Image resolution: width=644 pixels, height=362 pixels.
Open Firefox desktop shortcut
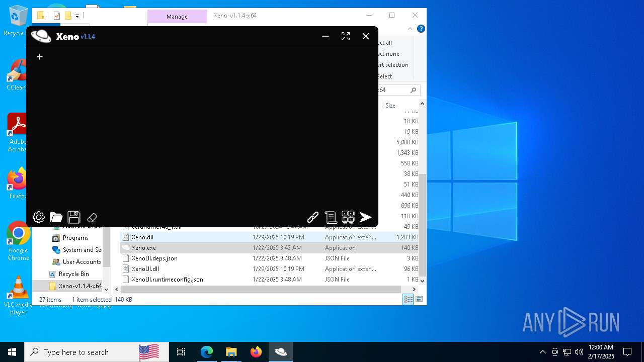pyautogui.click(x=18, y=184)
